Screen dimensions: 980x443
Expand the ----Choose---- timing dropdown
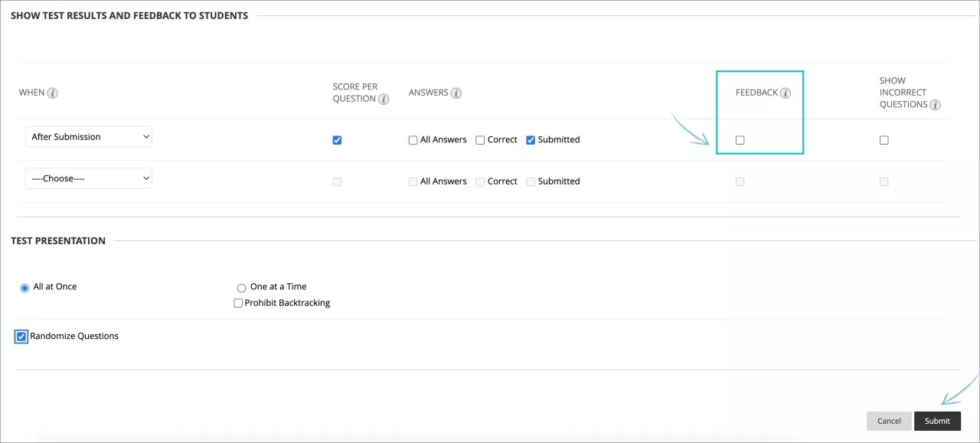click(88, 178)
